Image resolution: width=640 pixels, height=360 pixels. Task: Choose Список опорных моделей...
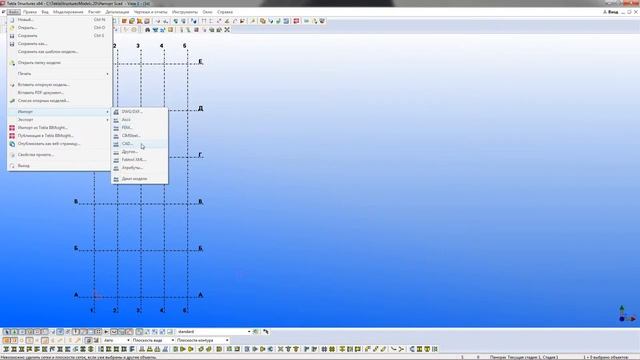click(60, 100)
